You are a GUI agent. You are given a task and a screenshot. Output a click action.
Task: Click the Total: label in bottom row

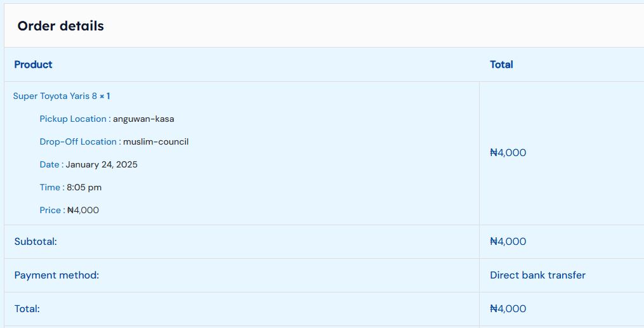pyautogui.click(x=27, y=309)
